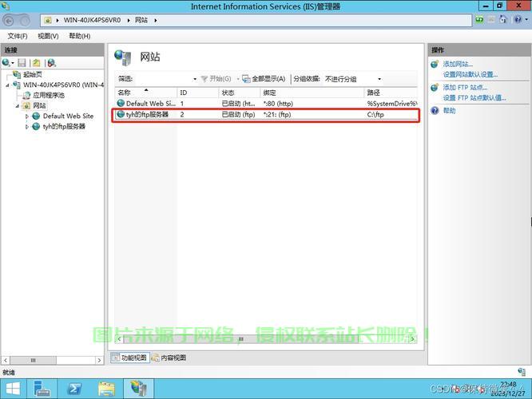Screen dimensions: 532x399
Task: Click the up folder icon in the connections toolbar
Action: point(36,63)
